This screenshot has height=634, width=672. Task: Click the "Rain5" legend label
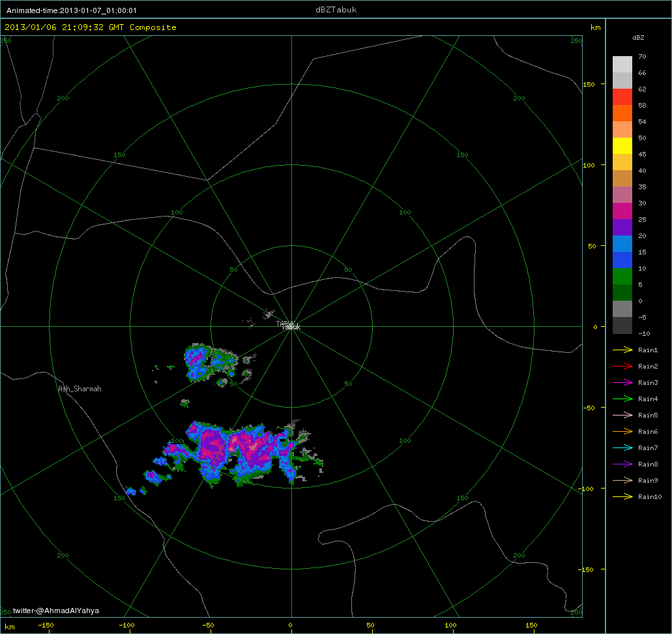click(x=648, y=415)
